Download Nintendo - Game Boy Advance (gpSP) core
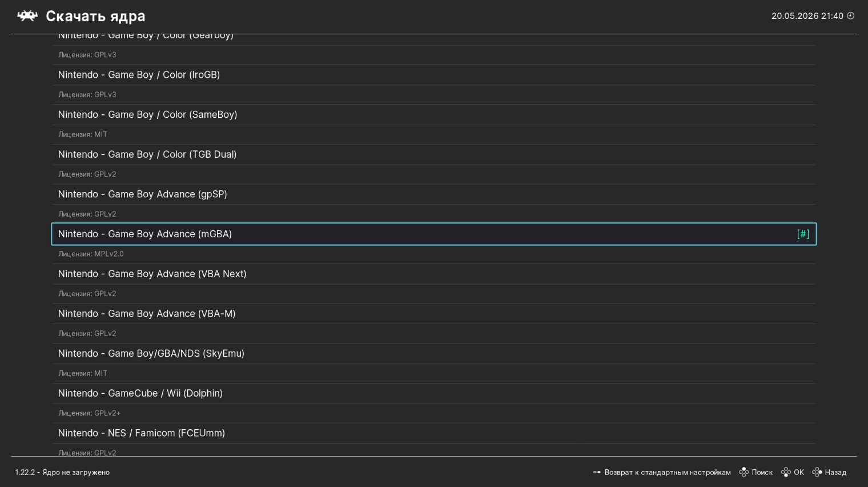 pyautogui.click(x=434, y=194)
